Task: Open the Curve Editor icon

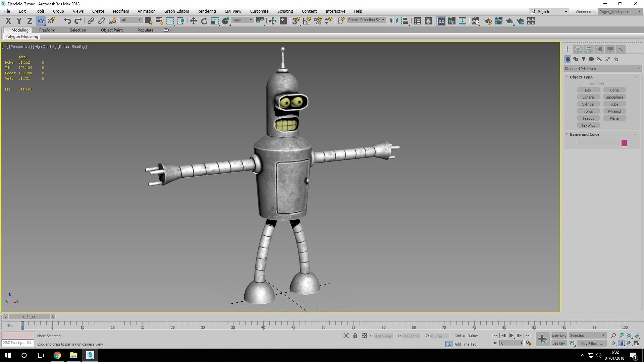Action: 452,21
